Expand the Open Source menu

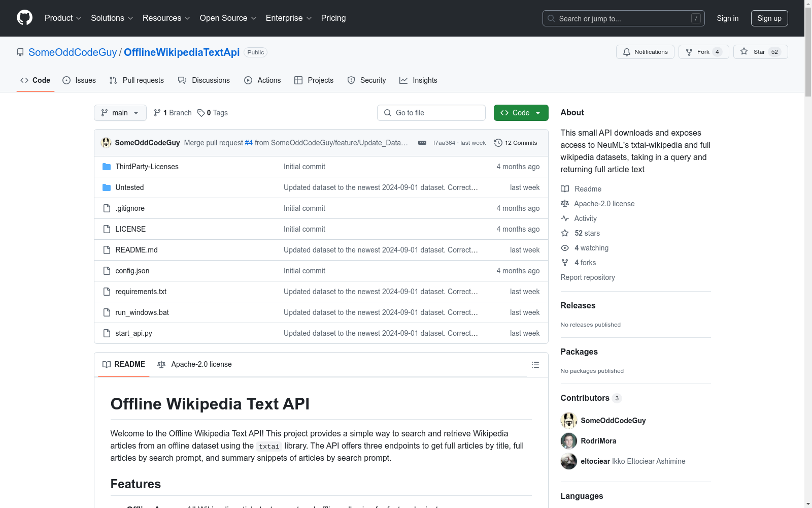click(x=228, y=18)
